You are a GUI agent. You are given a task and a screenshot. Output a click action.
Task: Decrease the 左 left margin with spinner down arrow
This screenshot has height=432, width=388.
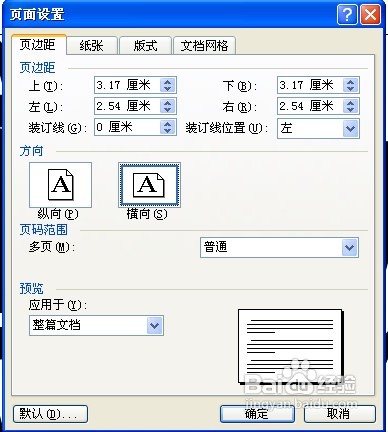click(x=167, y=110)
